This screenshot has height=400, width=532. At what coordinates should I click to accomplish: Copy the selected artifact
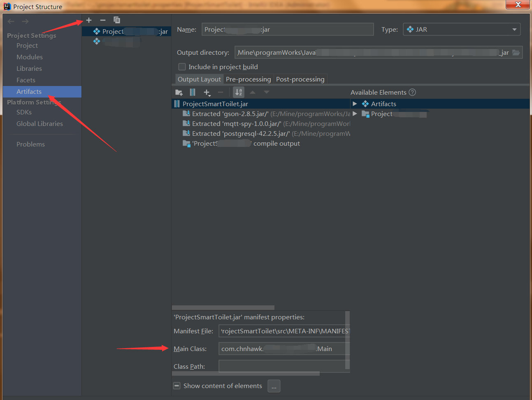coord(117,20)
